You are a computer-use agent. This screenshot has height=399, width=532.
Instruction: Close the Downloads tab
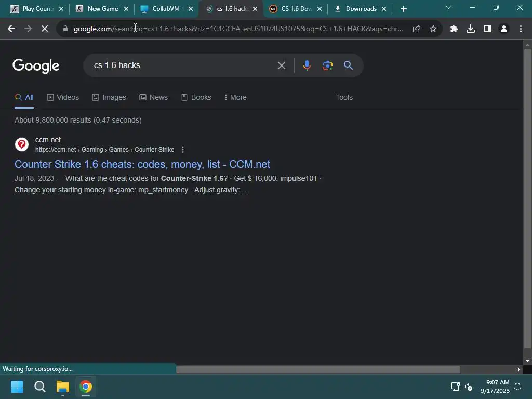pos(384,9)
